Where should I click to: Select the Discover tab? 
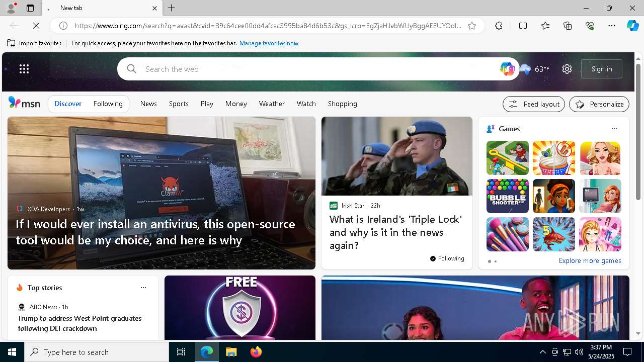[68, 104]
